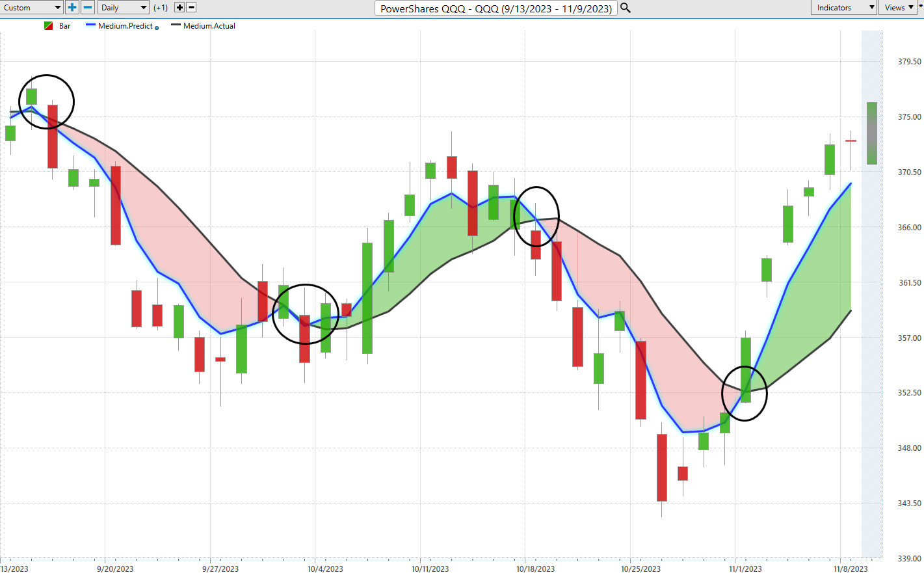924x579 pixels.
Task: Click the 11/8/2023 date axis label
Action: [x=851, y=569]
